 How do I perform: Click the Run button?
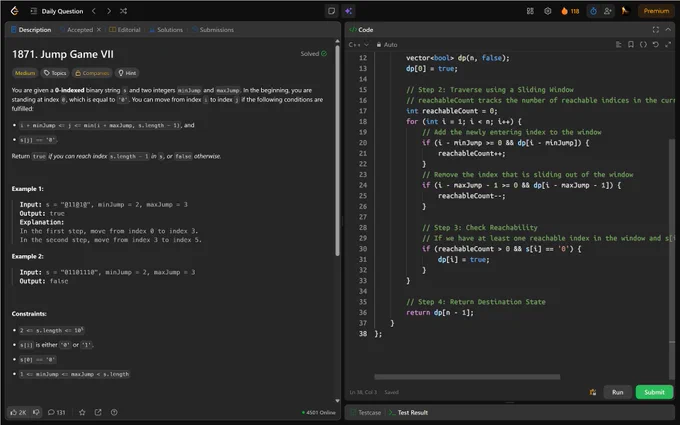(x=618, y=392)
